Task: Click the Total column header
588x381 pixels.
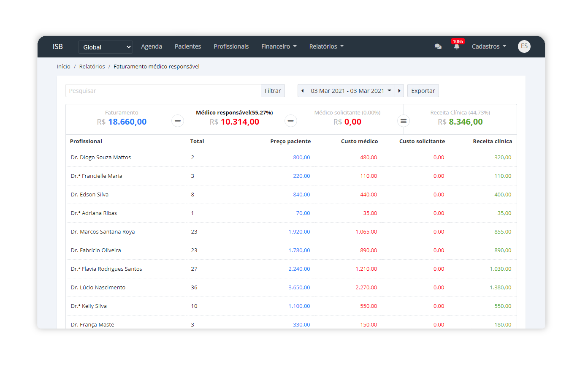Action: [x=197, y=141]
